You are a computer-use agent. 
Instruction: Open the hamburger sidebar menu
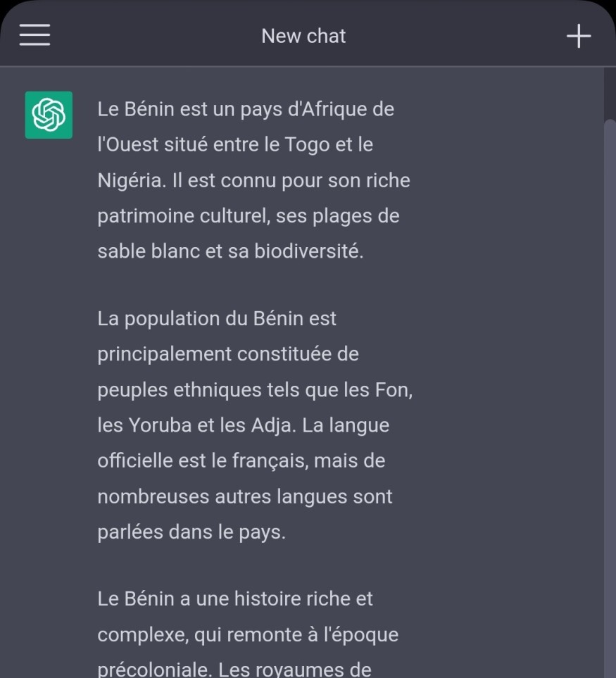35,34
